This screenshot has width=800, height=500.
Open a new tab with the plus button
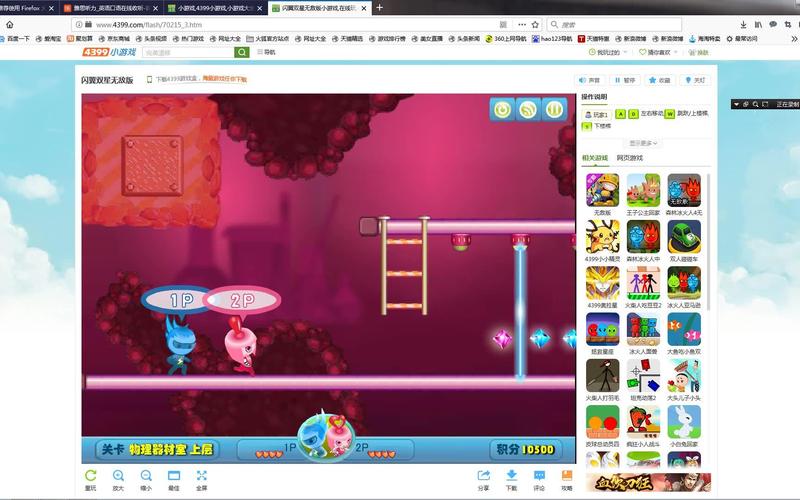379,8
